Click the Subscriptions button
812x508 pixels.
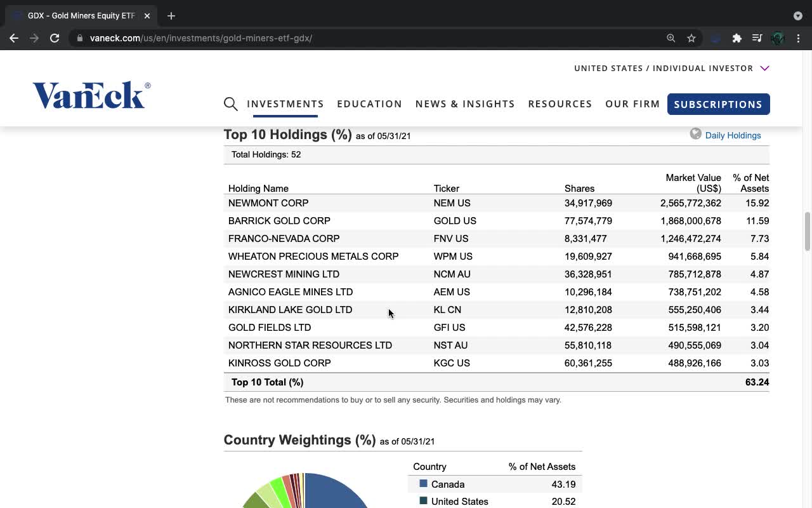point(719,104)
